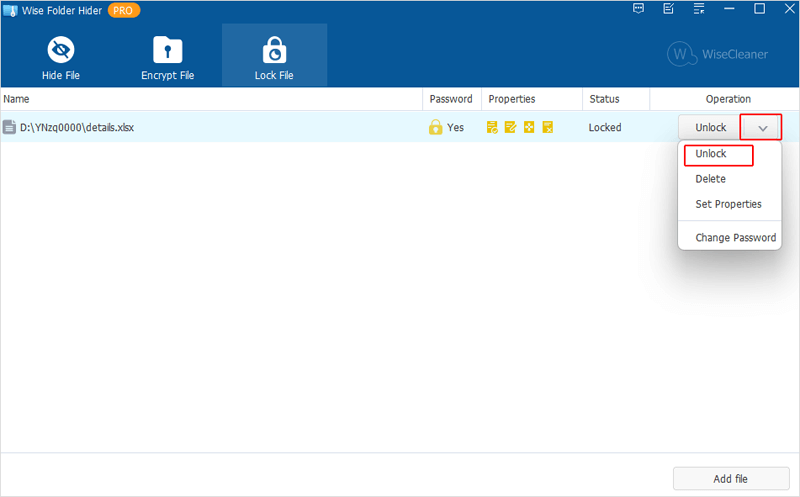The height and width of the screenshot is (497, 800).
Task: Click the file document icon for details.xlsx
Action: pyautogui.click(x=9, y=127)
